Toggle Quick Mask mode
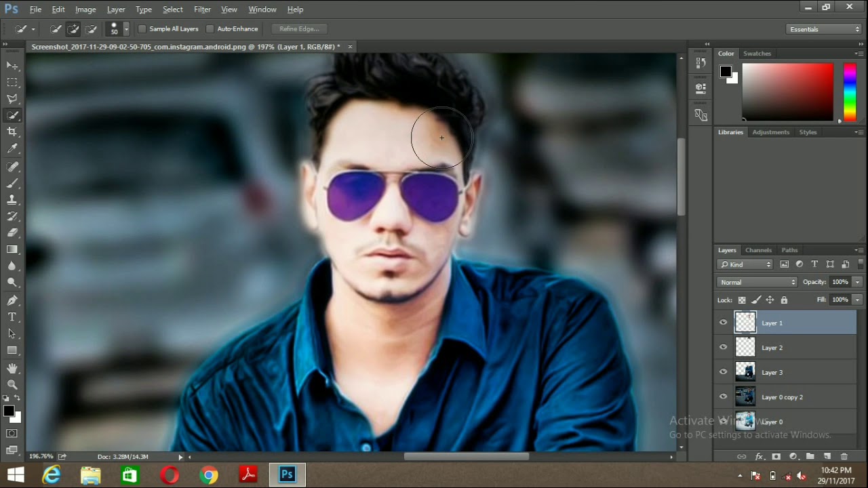 [x=12, y=433]
